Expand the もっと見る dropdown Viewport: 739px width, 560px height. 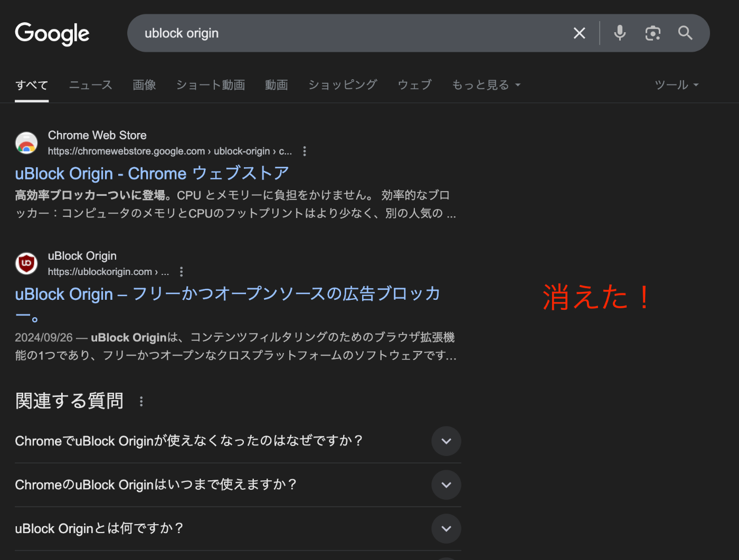pos(486,85)
